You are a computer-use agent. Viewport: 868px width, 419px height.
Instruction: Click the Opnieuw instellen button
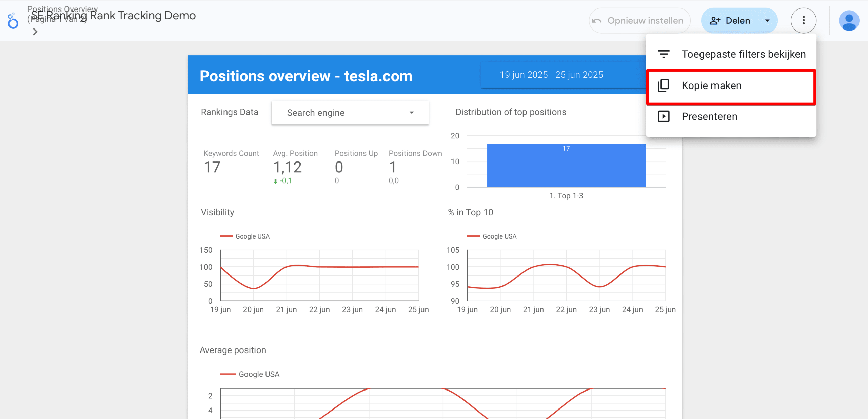639,21
